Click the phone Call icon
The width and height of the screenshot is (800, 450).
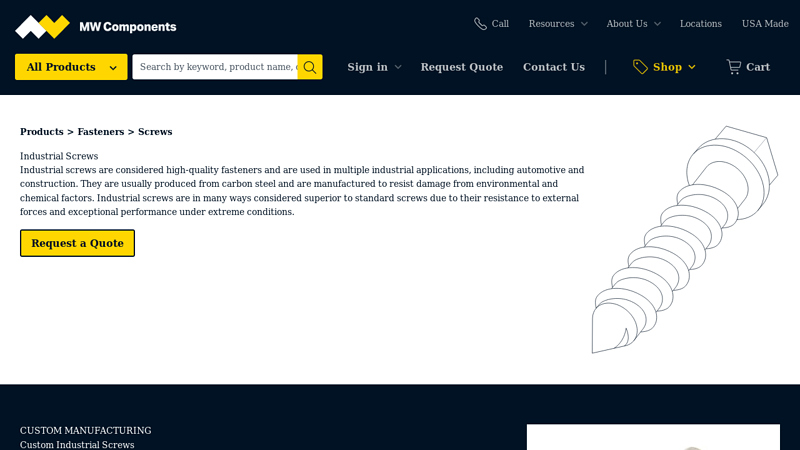481,24
